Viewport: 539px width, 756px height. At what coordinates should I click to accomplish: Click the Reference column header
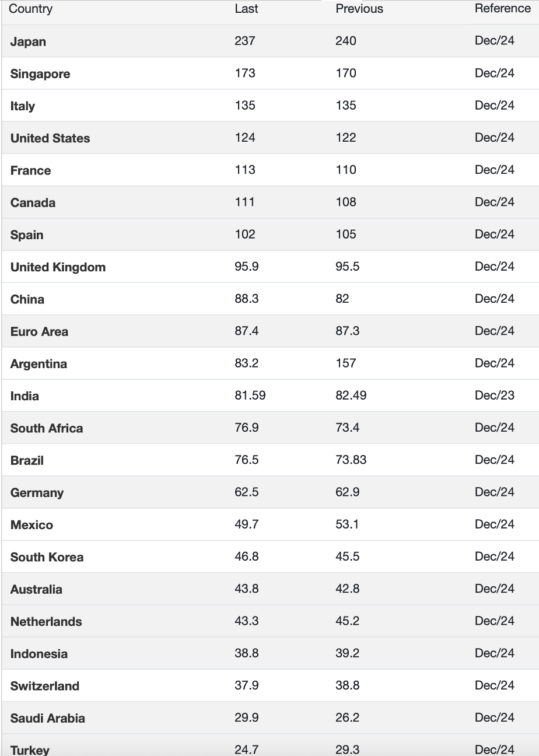[x=502, y=9]
